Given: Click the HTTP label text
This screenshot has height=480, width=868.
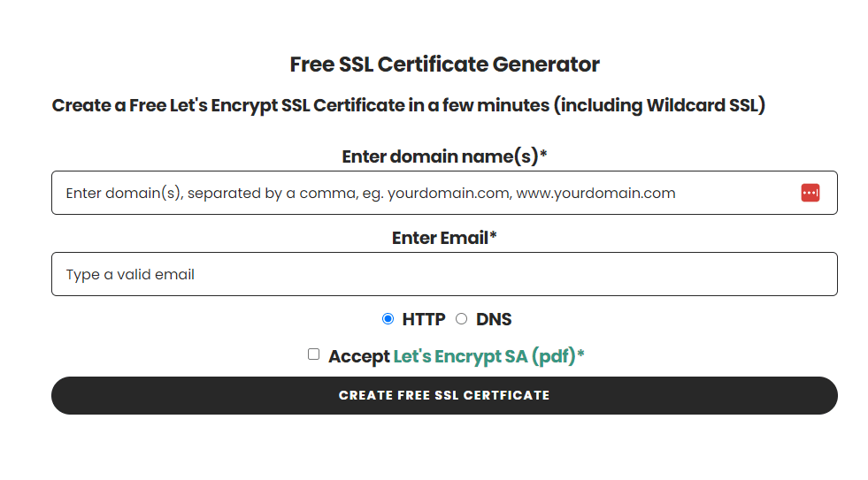Looking at the screenshot, I should pos(424,320).
